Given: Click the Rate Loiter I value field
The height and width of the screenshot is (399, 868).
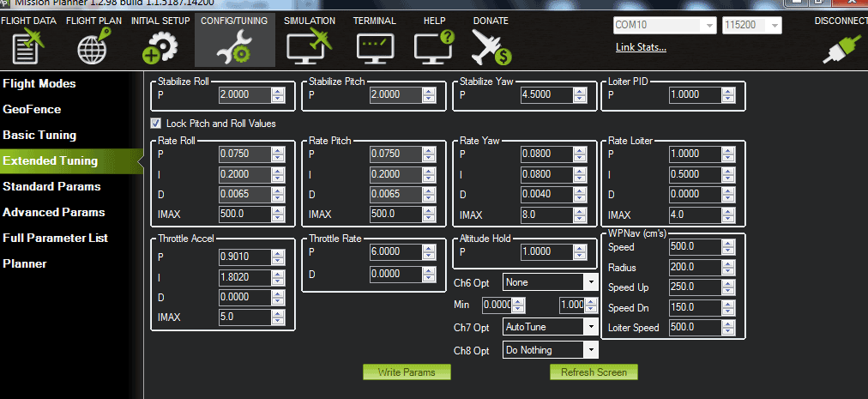Looking at the screenshot, I should 696,174.
